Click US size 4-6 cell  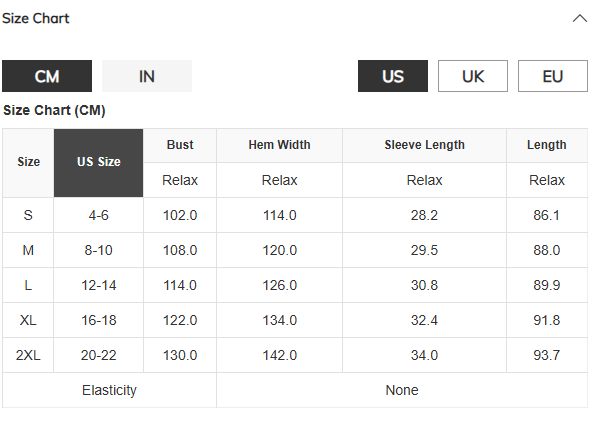pyautogui.click(x=99, y=215)
